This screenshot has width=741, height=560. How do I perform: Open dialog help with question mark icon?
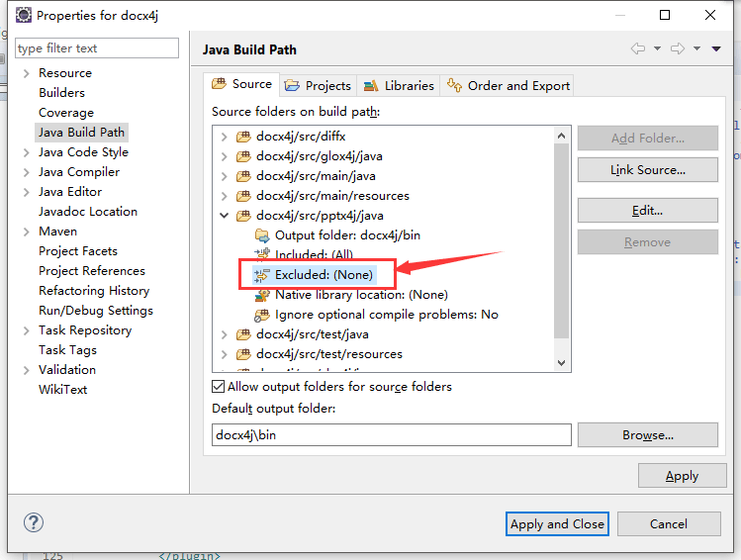(34, 522)
